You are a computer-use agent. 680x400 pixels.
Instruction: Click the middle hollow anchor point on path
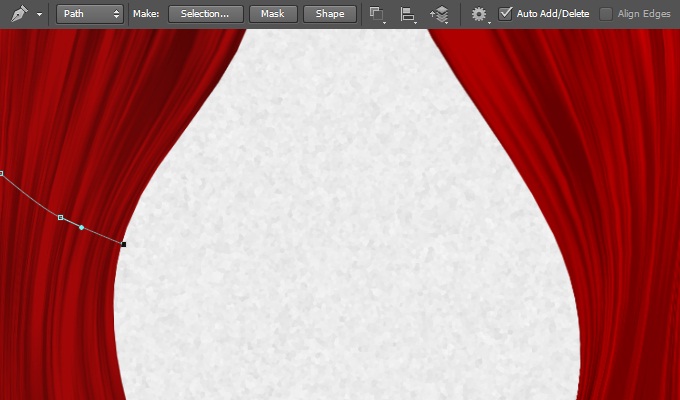coord(61,217)
